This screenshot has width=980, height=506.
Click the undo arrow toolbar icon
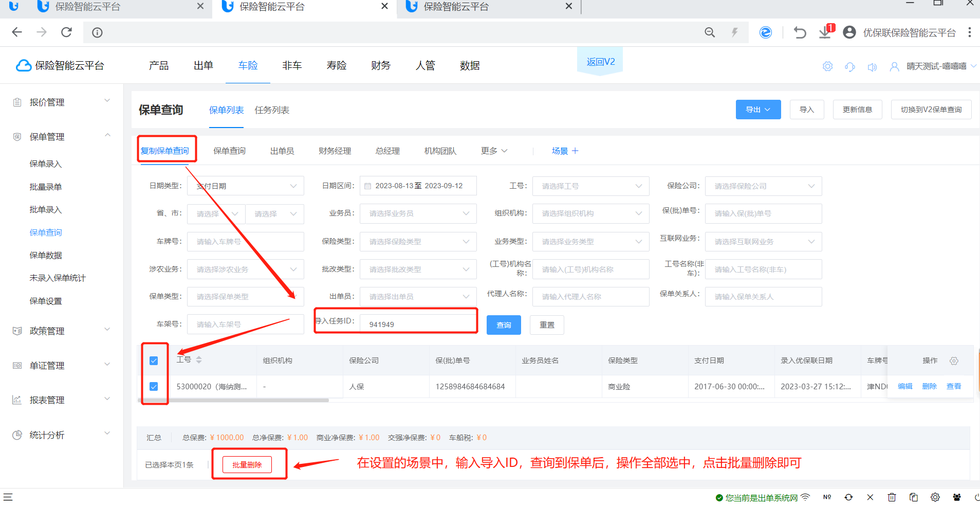point(800,33)
